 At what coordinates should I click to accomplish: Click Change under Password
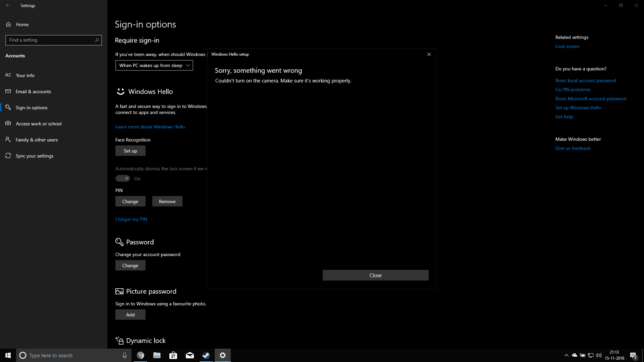click(130, 265)
